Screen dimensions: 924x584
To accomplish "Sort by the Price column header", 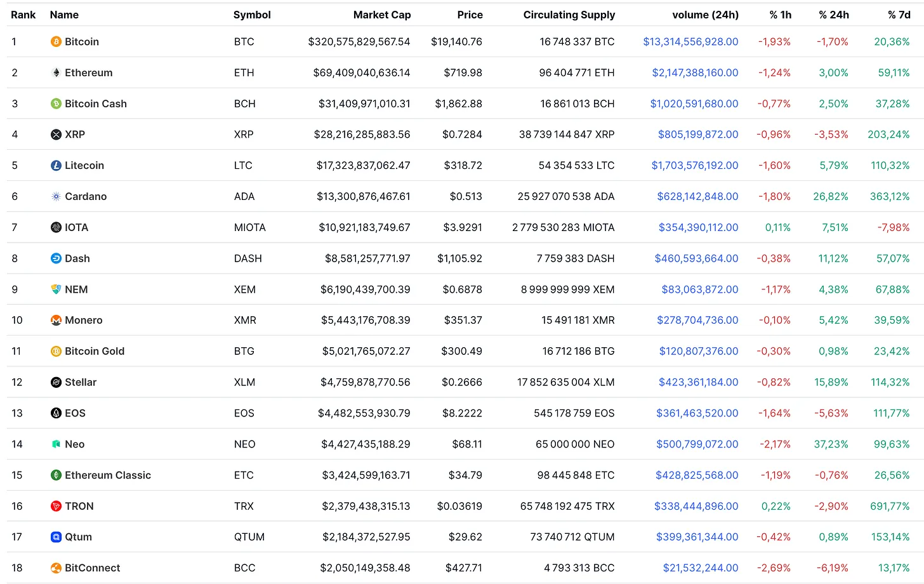I will (x=470, y=15).
